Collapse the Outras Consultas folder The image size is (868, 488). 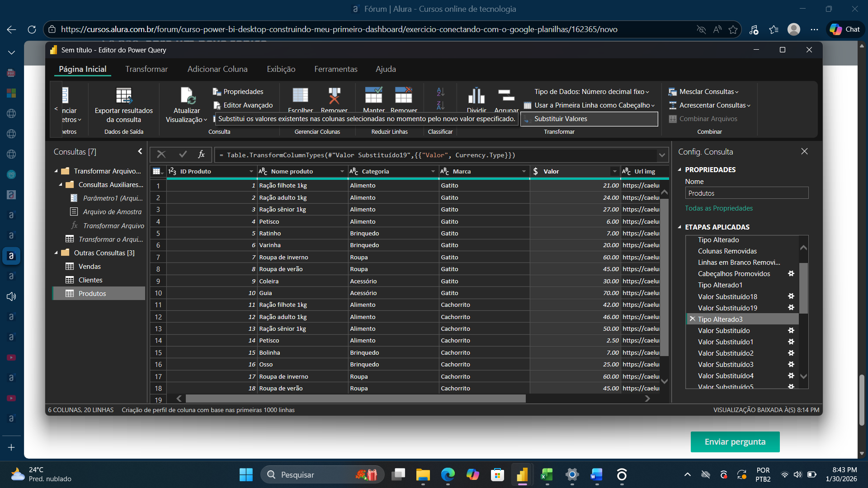click(x=56, y=253)
